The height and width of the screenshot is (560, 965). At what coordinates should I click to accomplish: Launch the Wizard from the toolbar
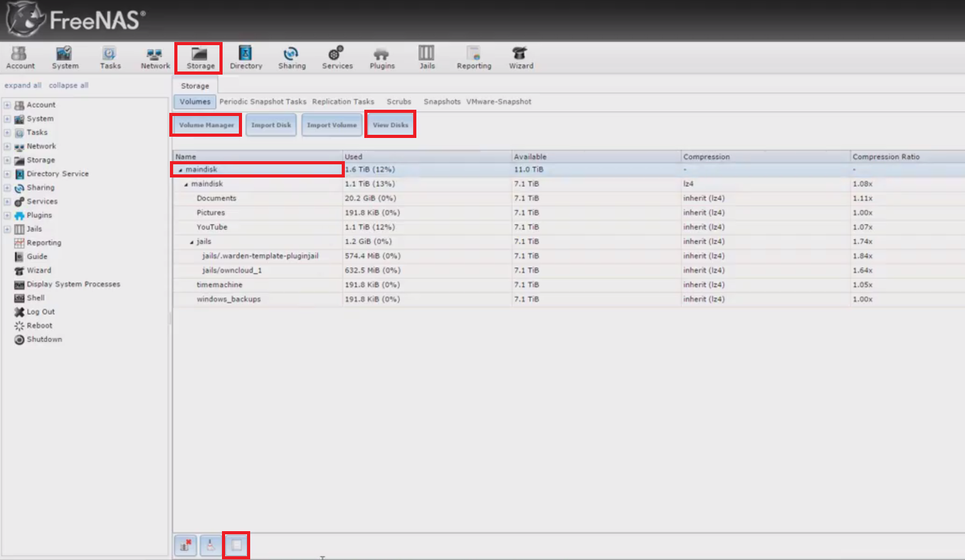(520, 58)
